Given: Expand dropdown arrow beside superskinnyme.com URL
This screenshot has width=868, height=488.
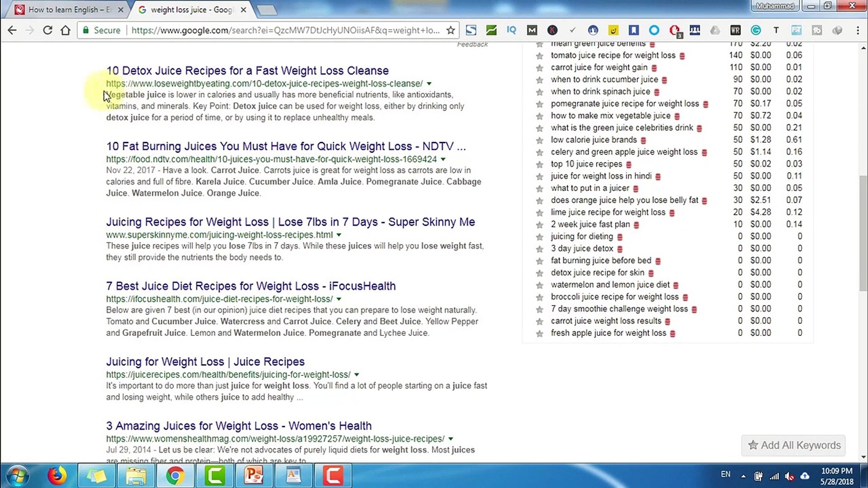Looking at the screenshot, I should pos(339,235).
